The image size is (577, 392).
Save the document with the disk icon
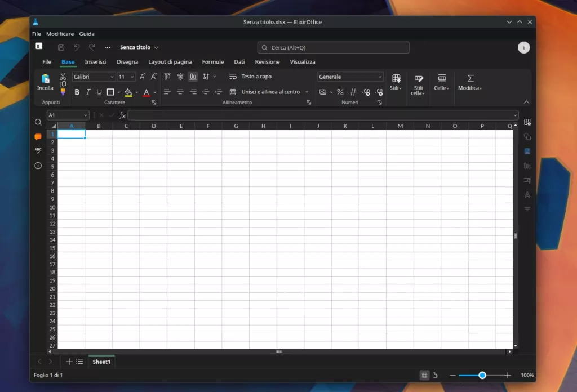click(61, 47)
